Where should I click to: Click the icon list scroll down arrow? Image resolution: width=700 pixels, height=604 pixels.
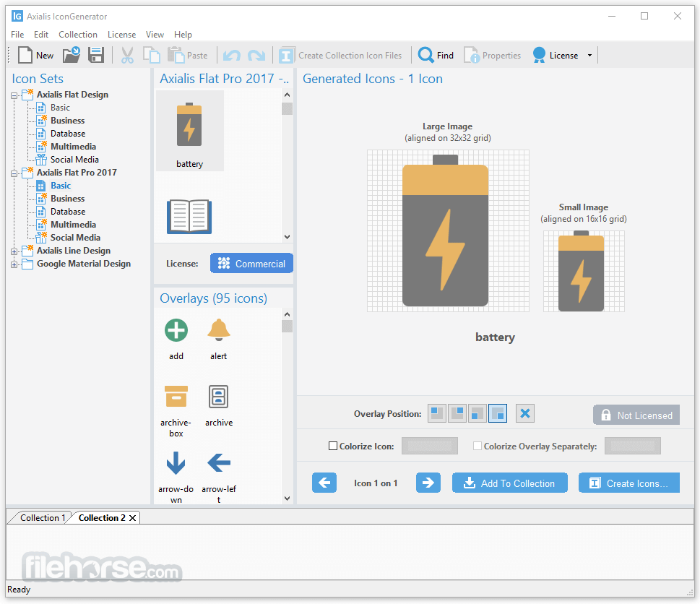pyautogui.click(x=287, y=236)
